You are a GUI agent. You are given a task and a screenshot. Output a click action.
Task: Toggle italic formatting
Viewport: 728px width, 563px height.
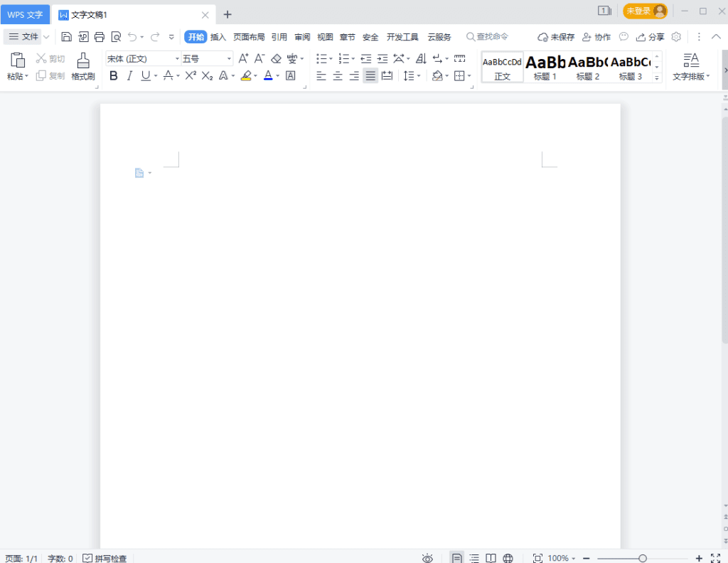(129, 75)
